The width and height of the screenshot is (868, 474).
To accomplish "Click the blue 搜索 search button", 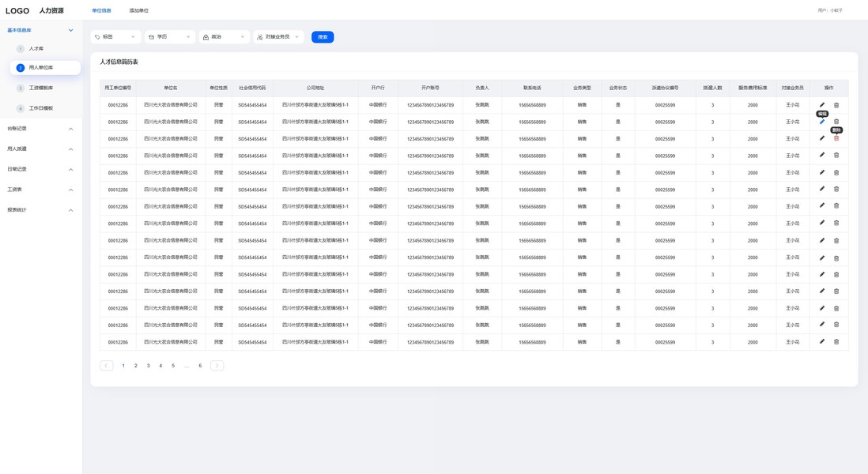I will tap(323, 37).
